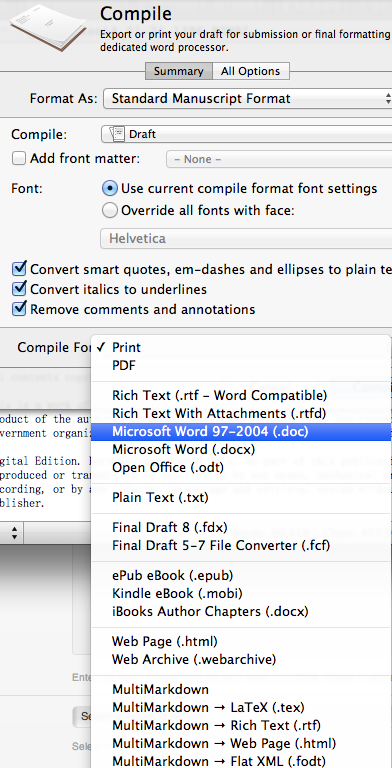Screen dimensions: 392x768
Task: Choose PDF from the format menu
Action: [x=241, y=366]
